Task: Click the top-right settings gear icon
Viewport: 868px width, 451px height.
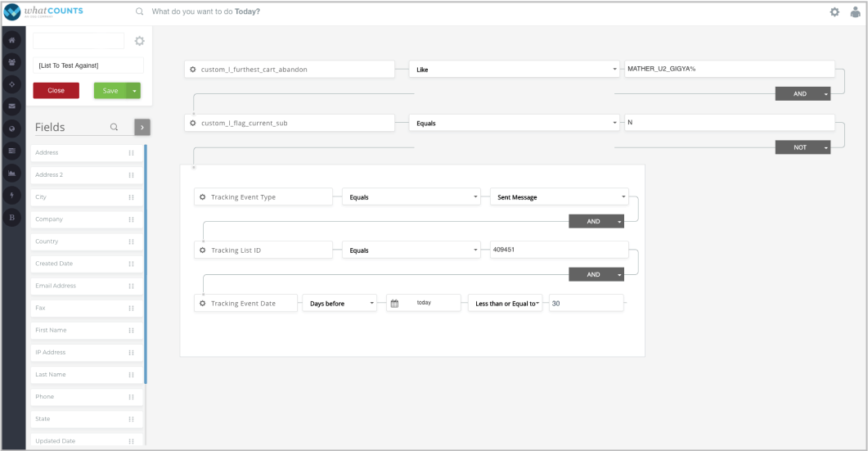Action: 834,12
